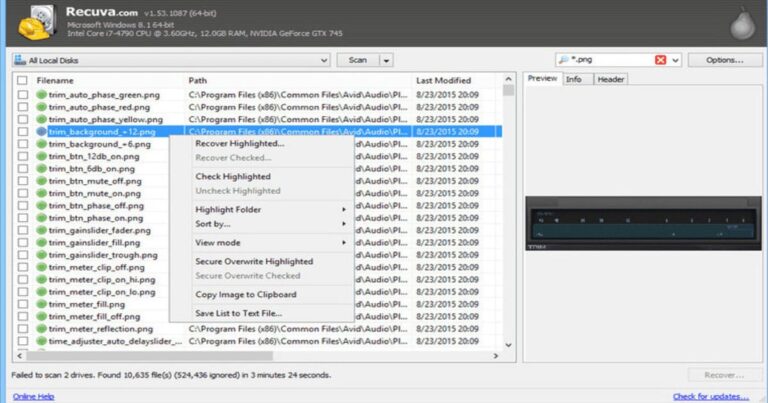Image resolution: width=768 pixels, height=403 pixels.
Task: Click the Recuva hard-hat logo icon
Action: (37, 23)
